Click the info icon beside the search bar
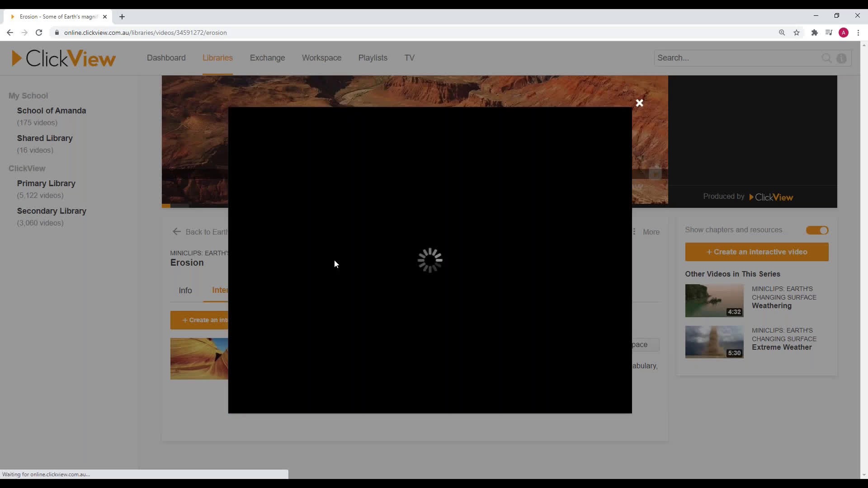 [842, 58]
